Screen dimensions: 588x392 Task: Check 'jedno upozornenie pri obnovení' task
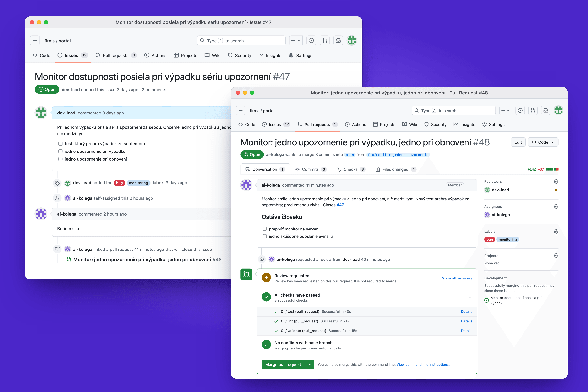point(60,159)
